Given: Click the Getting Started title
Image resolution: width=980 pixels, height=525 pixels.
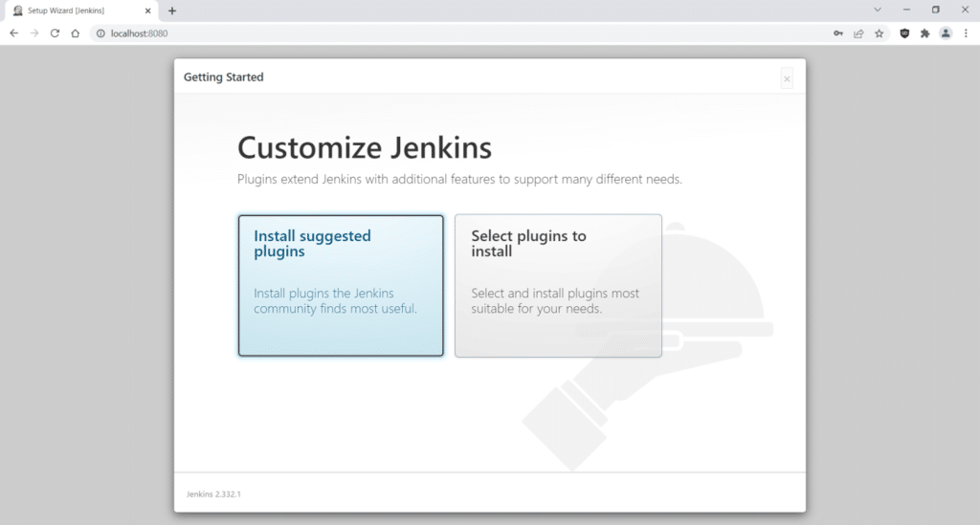Looking at the screenshot, I should click(x=224, y=77).
